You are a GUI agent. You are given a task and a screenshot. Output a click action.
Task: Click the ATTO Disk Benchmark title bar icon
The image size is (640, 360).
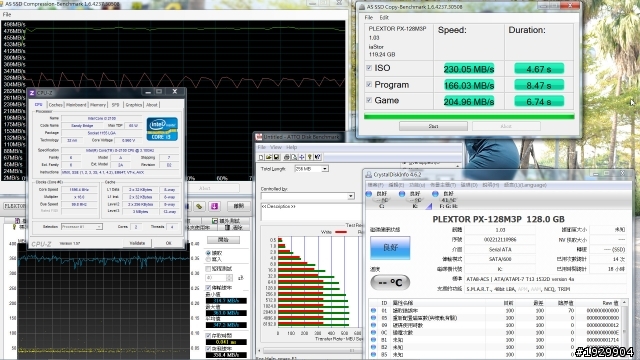259,137
